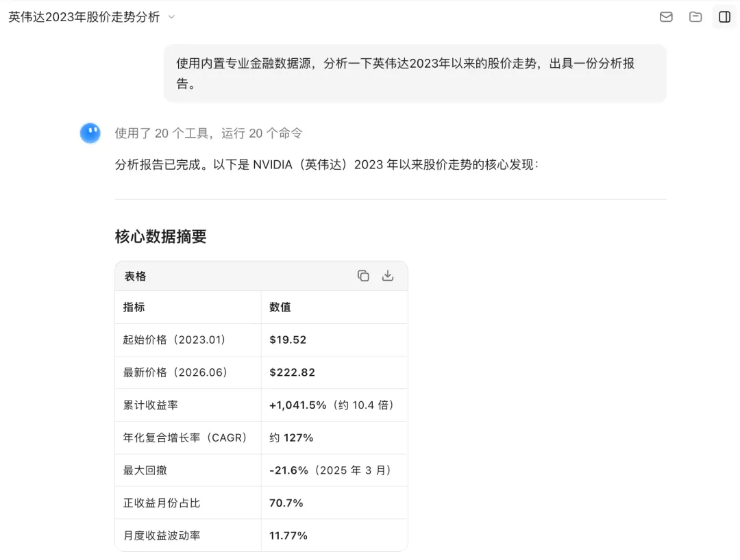740x560 pixels.
Task: Select the 月度收益波动率 cell
Action: [188, 535]
